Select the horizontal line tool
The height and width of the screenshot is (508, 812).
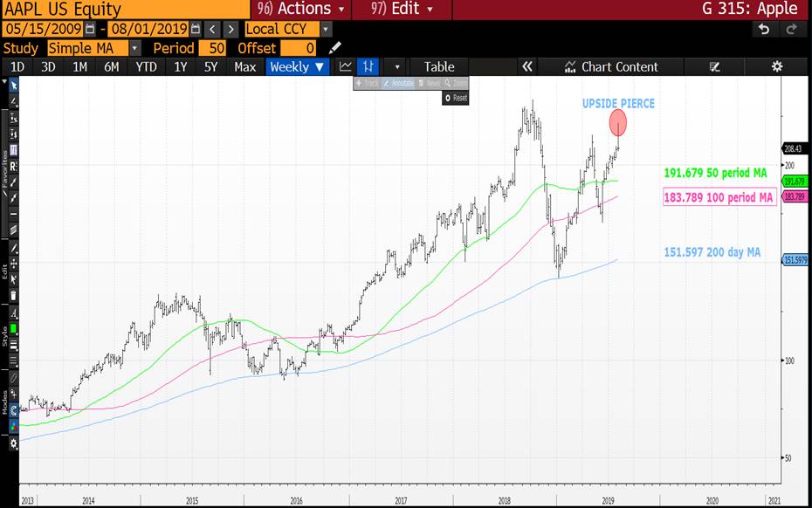pos(13,214)
